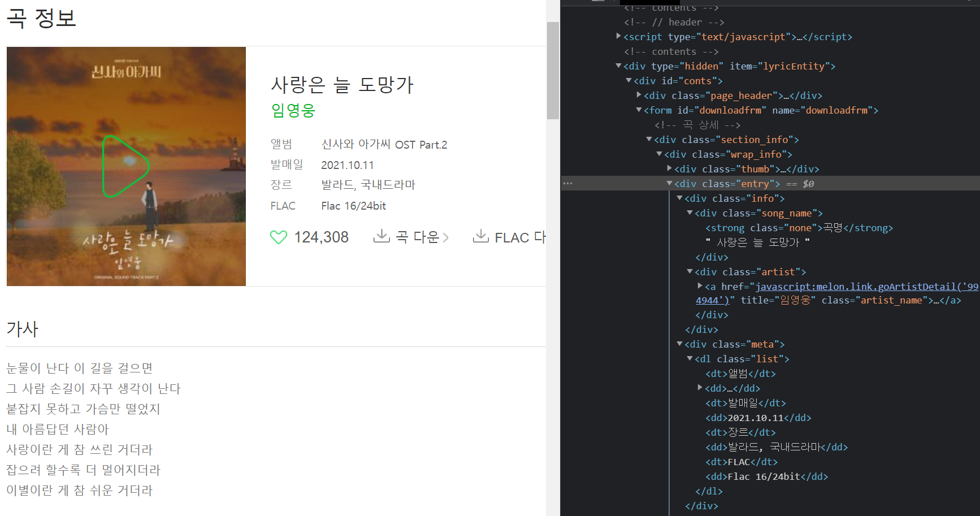The height and width of the screenshot is (516, 980).
Task: Click the javascript:melon.link.goArtistDetail href link
Action: click(x=867, y=287)
